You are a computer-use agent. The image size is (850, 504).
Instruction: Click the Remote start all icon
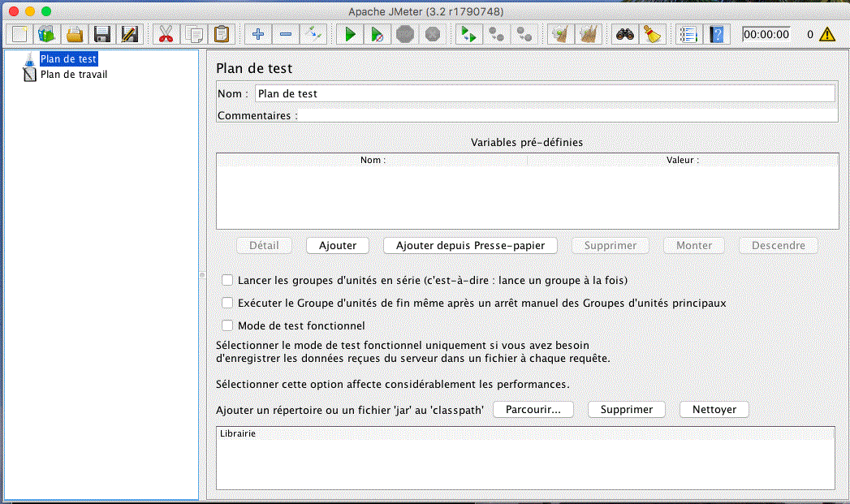[469, 34]
